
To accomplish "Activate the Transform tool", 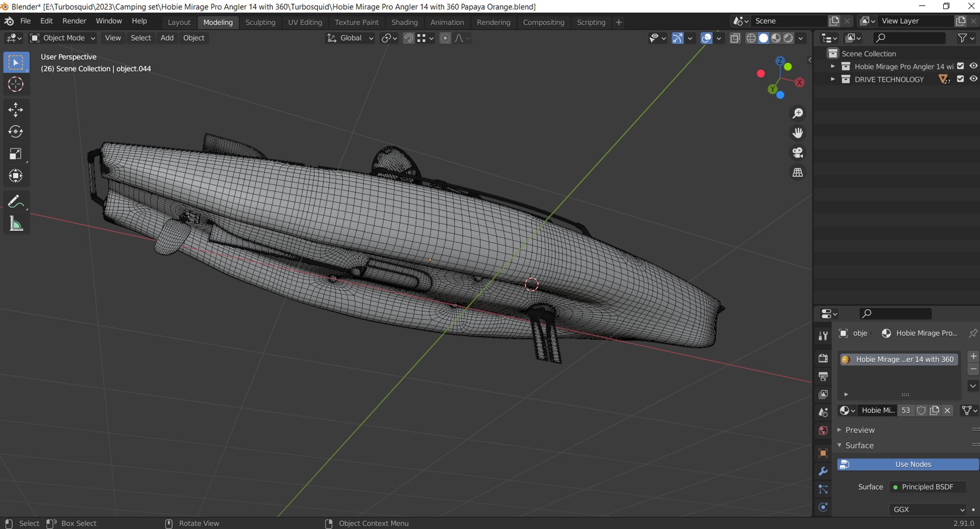I will pos(16,176).
